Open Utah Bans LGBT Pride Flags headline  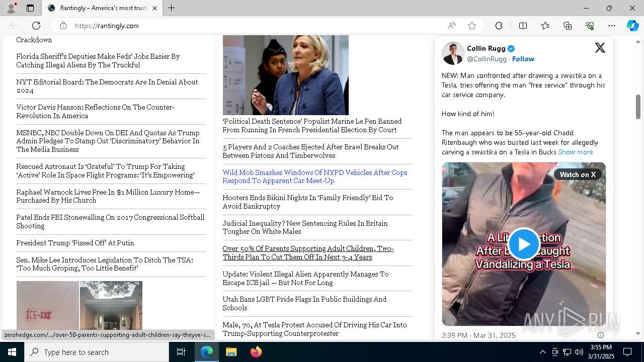(304, 303)
